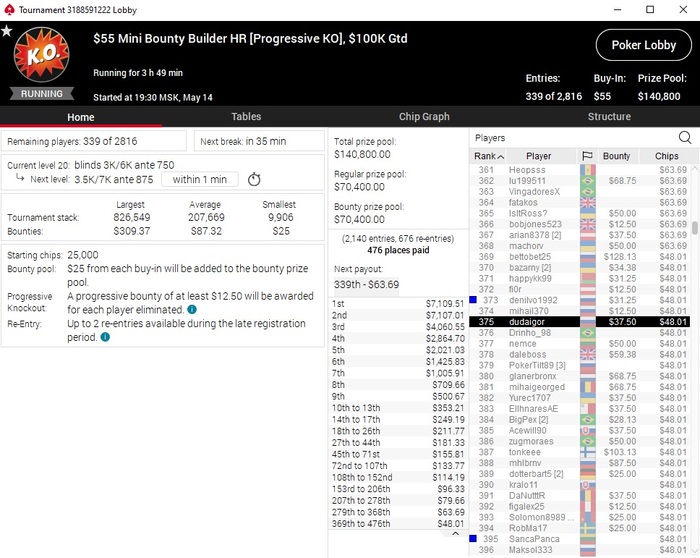Select player happykk99 row
700x558 pixels.
pos(579,278)
